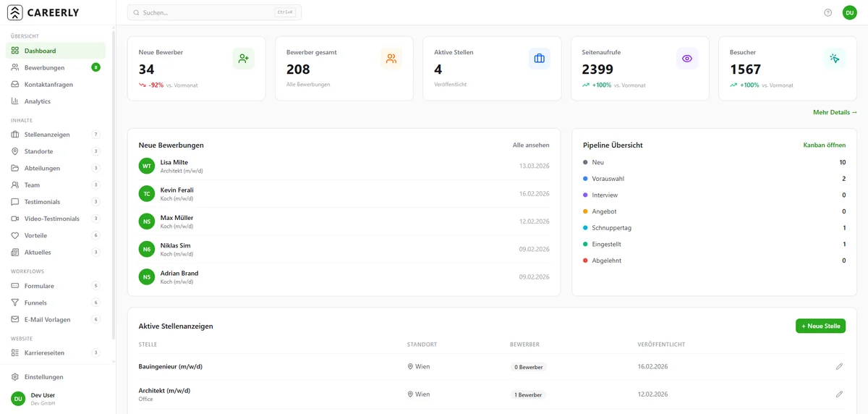Click the sidebar vertical scrollbar
Screen dimensions: 868x414
point(113,185)
